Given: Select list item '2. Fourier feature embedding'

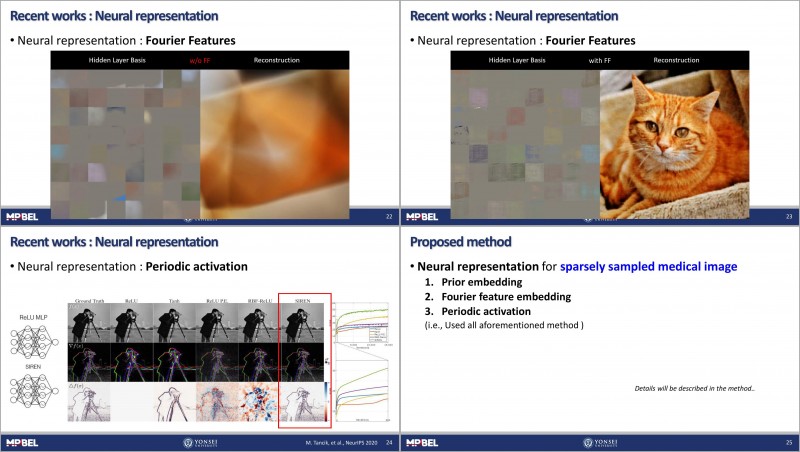Looking at the screenshot, I should pos(498,297).
